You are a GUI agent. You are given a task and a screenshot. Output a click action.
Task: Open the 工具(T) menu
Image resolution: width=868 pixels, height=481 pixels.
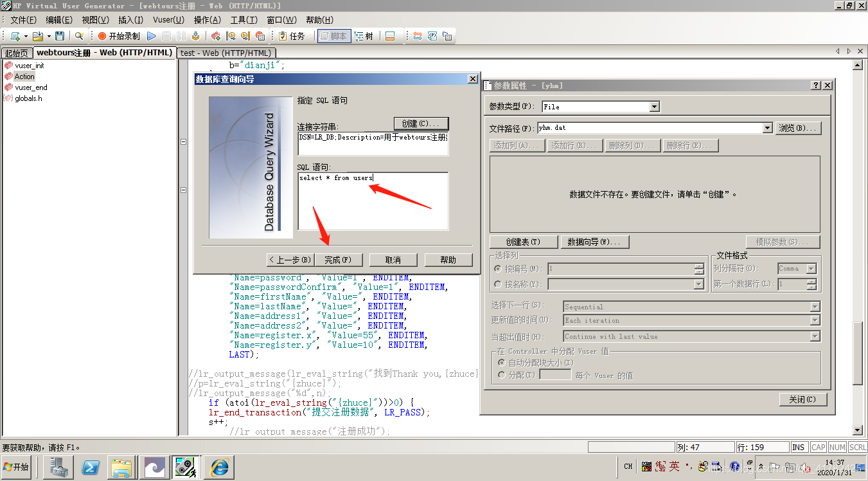(x=244, y=20)
